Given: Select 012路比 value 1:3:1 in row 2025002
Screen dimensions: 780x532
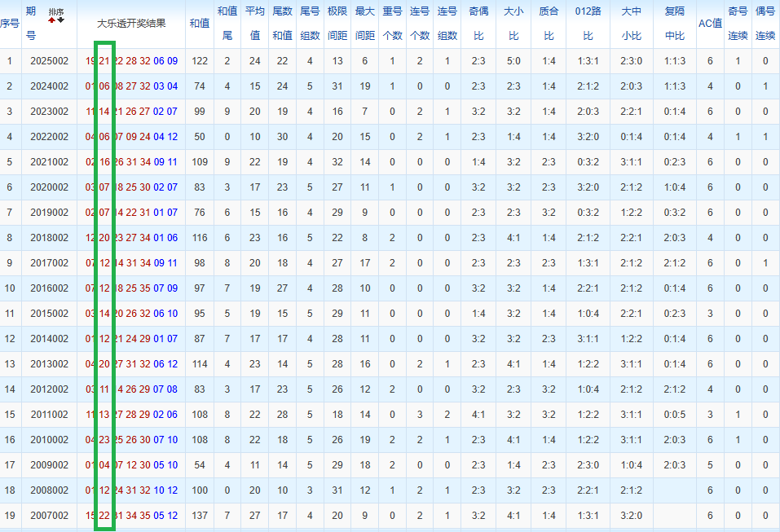Looking at the screenshot, I should 588,61.
